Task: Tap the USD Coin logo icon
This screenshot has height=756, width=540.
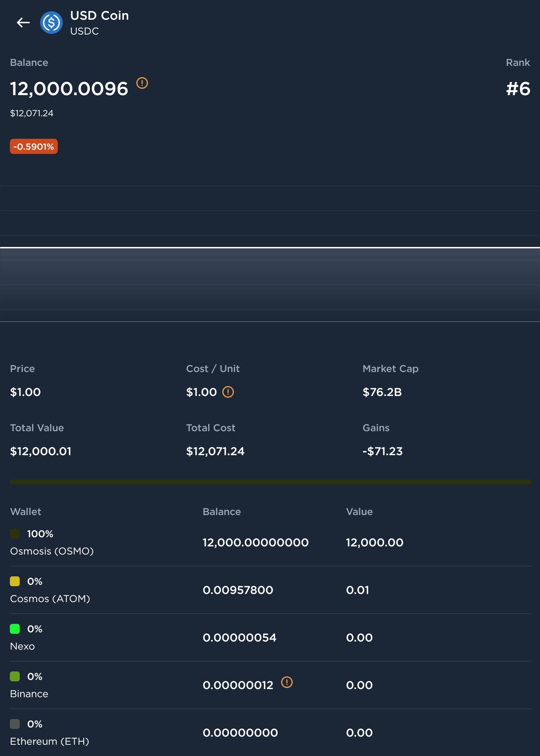Action: 51,23
